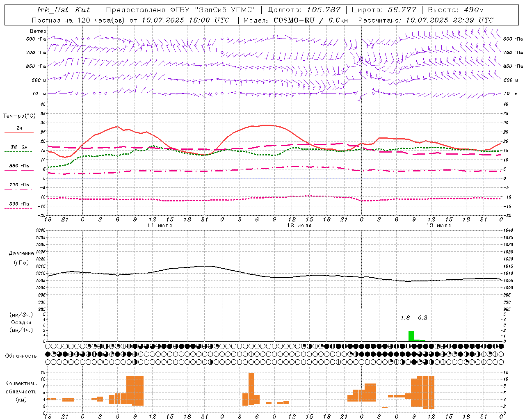Click the 12 июля date label
The image size is (525, 420).
tap(299, 226)
